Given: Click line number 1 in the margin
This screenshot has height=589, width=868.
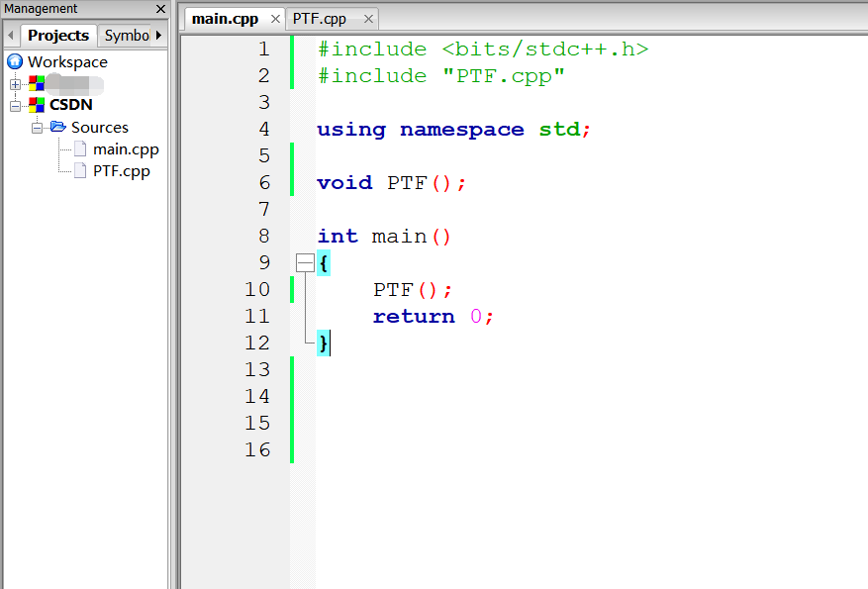Looking at the screenshot, I should coord(264,49).
